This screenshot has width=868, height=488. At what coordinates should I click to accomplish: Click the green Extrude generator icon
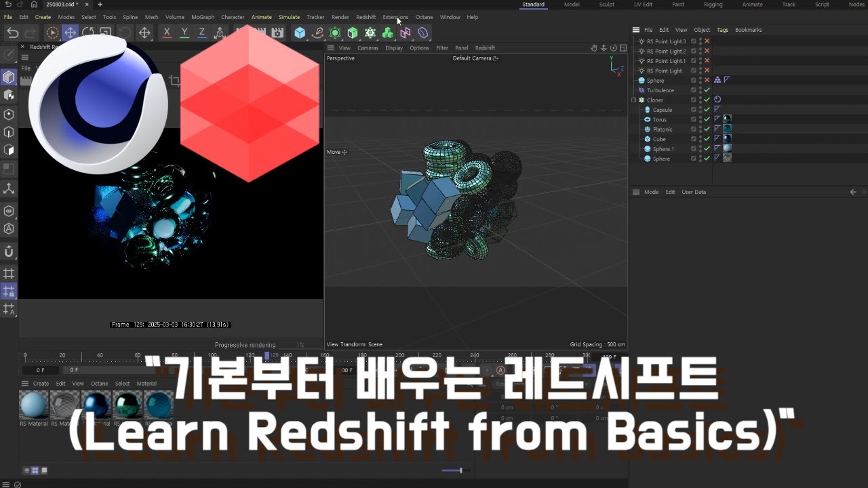[x=353, y=33]
